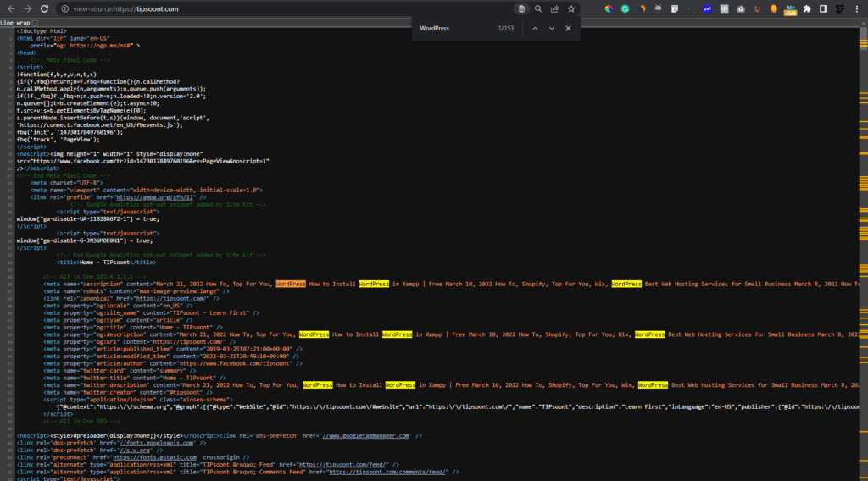Open the canonical tipsoont.com link
Screen dimensions: 868x481
coord(171,299)
